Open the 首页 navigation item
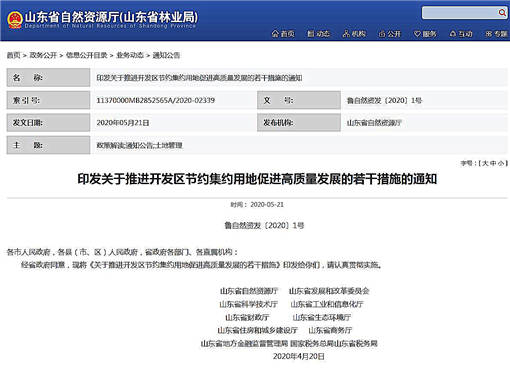This screenshot has height=374, width=510. (x=283, y=34)
